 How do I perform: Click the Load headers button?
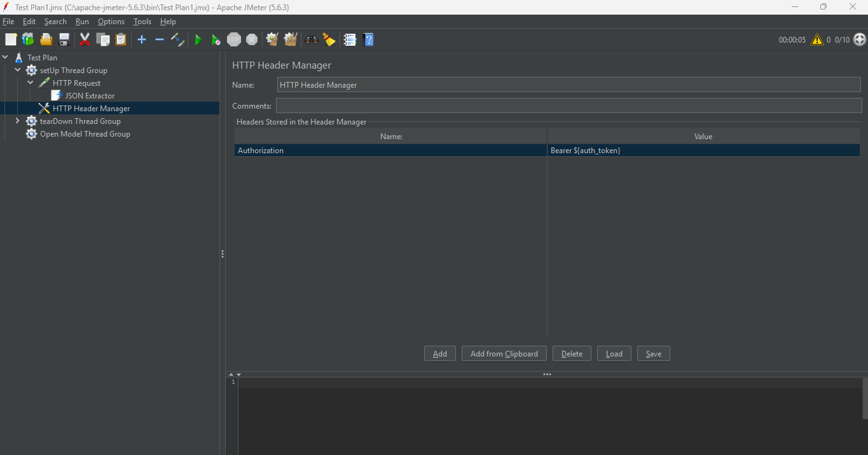click(614, 353)
